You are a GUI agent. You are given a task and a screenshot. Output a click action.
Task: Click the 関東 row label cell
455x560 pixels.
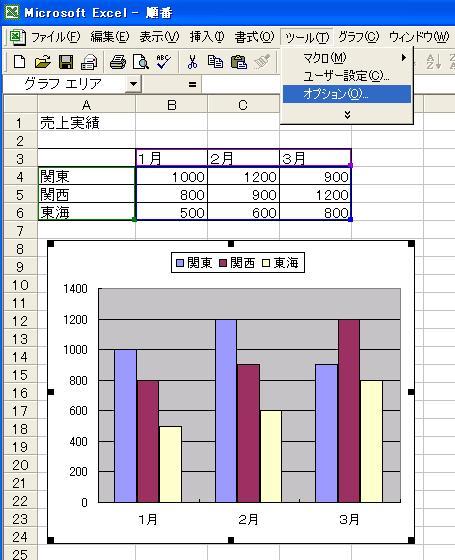(x=86, y=176)
